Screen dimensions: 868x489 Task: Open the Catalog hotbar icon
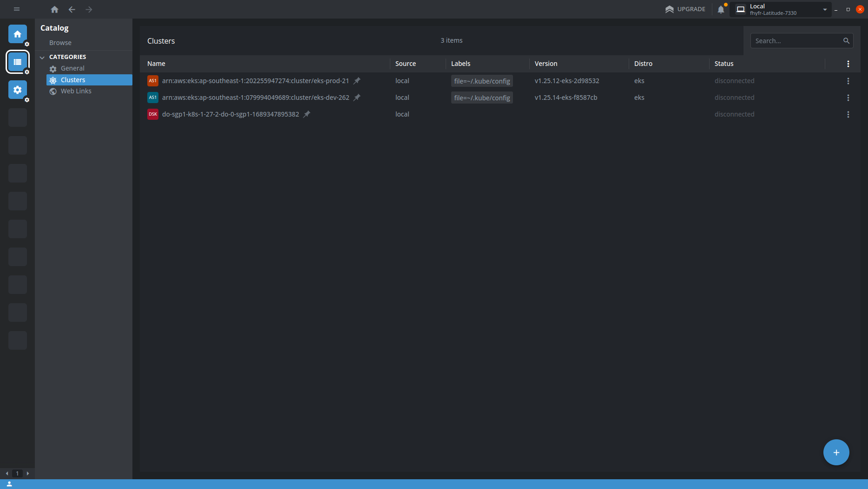pos(18,62)
